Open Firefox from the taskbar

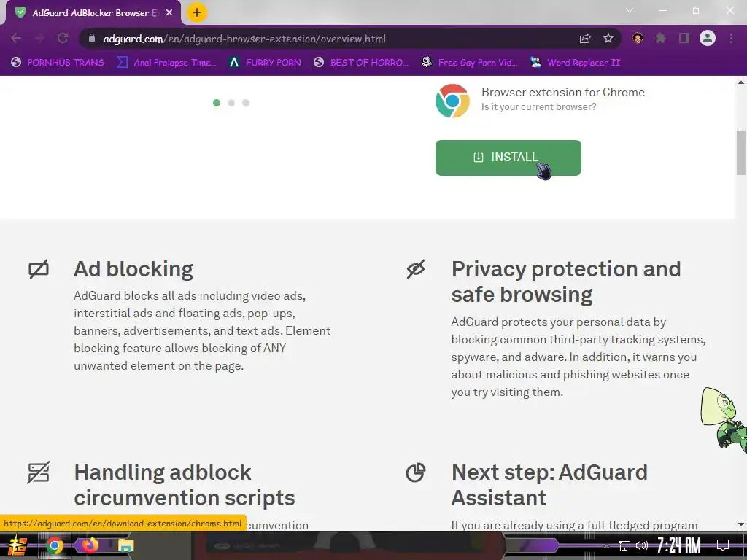pos(89,545)
